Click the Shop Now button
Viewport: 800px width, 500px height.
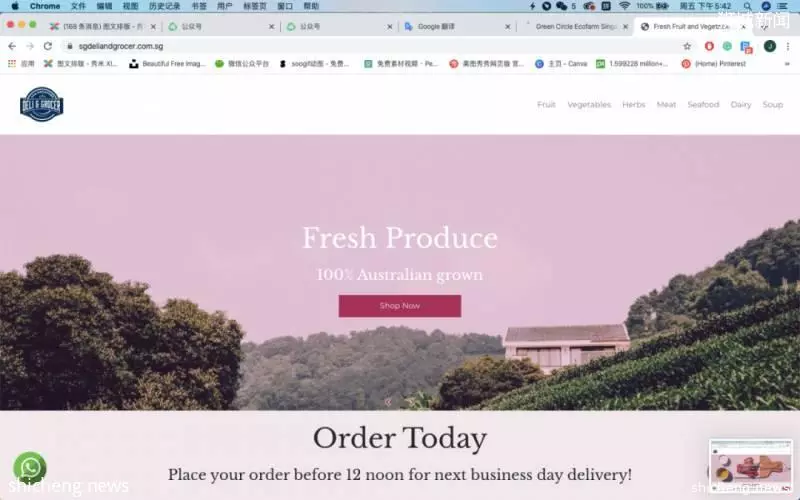coord(399,306)
